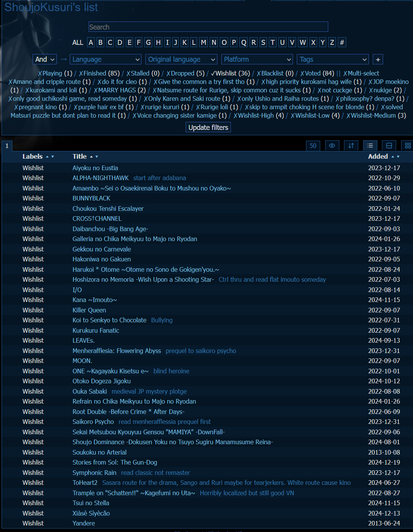Screen dimensions: 413x532
Task: Select the ALL letter filter
Action: coord(78,43)
